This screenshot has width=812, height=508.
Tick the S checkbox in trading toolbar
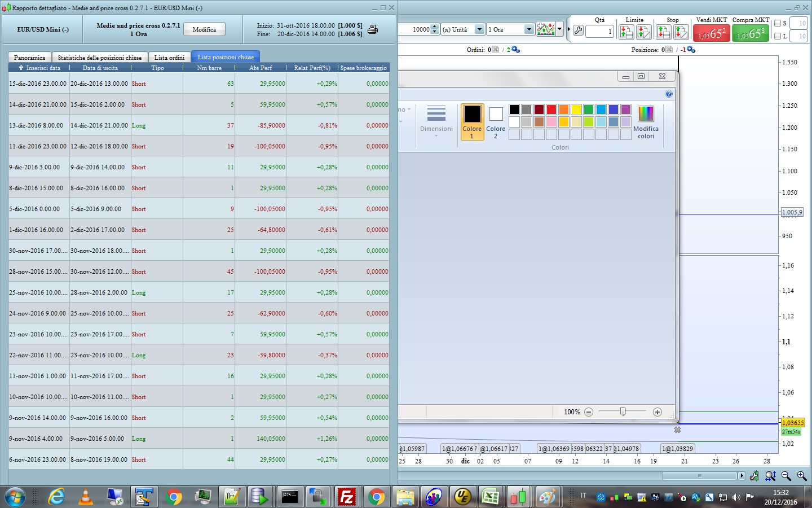[778, 23]
